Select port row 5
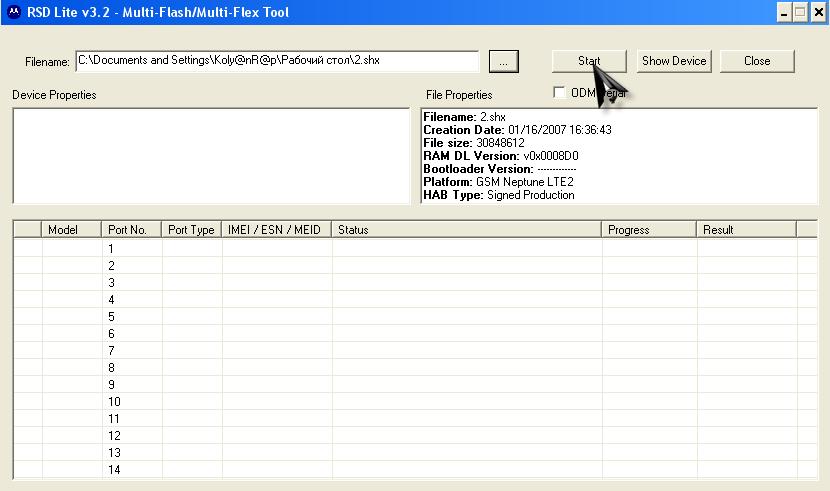The width and height of the screenshot is (830, 491). coord(415,316)
